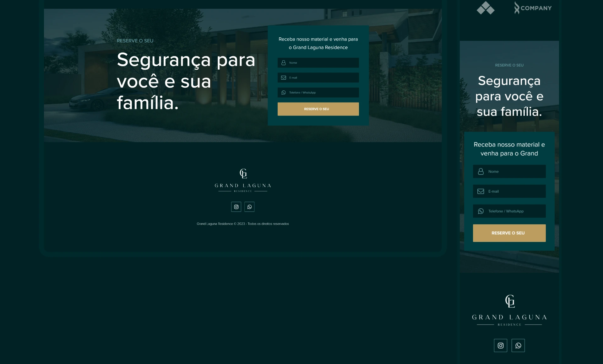Screen dimensions: 603x364
Task: Click WhatsApp icon in desktop footer
Action: 249,207
